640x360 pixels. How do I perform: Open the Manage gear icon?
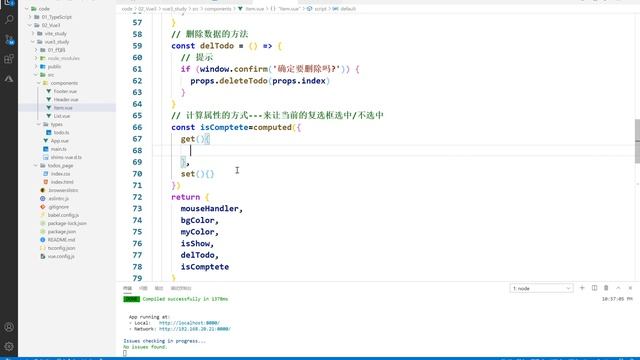tap(9, 347)
